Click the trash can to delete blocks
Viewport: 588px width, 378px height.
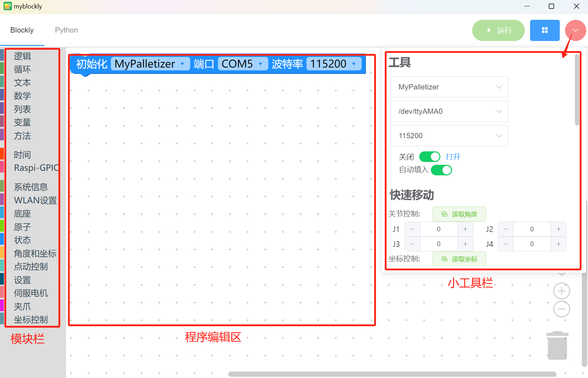click(x=557, y=345)
